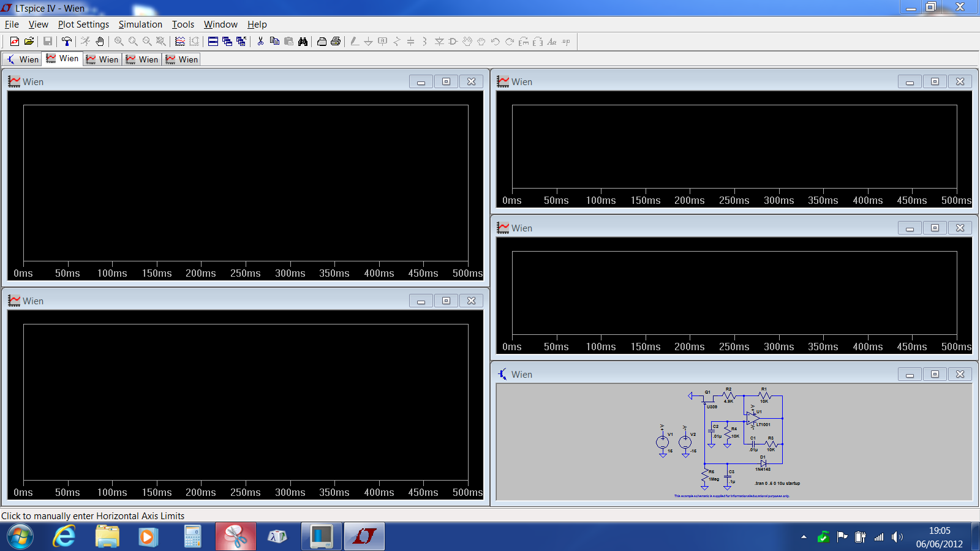Select the currently active Wien plot tab
Screen dimensions: 980x551
click(x=62, y=59)
